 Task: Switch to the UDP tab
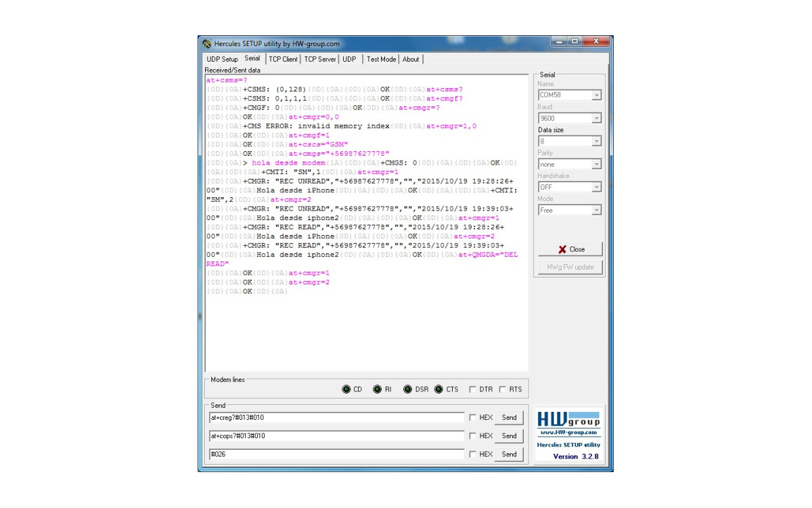349,59
